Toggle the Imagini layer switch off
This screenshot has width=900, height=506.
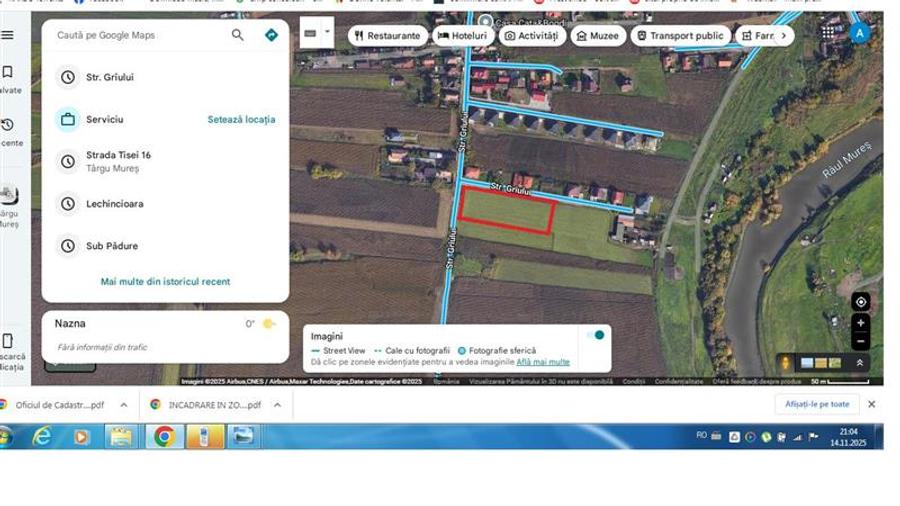pyautogui.click(x=596, y=335)
